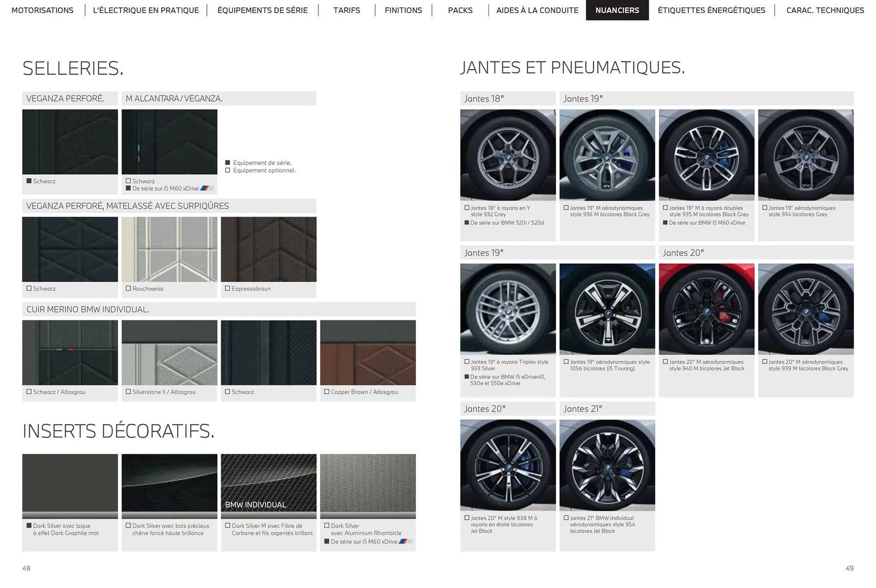The height and width of the screenshot is (588, 876).
Task: Tick the Jantes 18" style 932 Grey checkbox
Action: click(467, 208)
